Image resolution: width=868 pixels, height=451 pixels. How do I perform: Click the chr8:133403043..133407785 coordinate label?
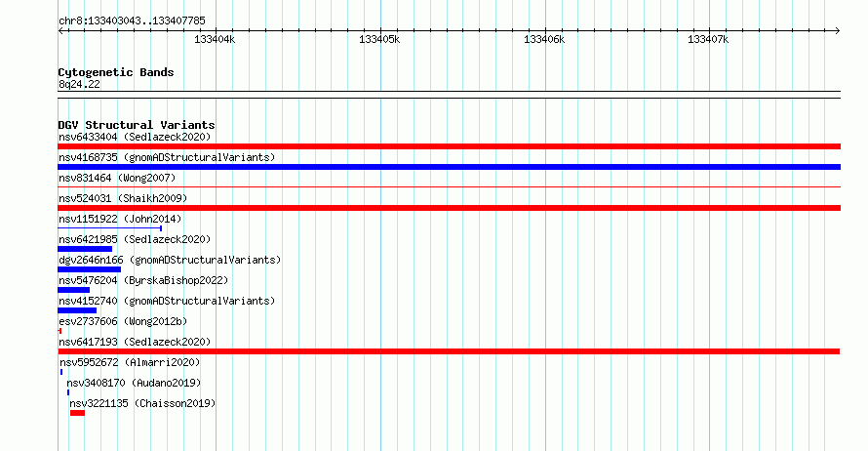click(132, 20)
